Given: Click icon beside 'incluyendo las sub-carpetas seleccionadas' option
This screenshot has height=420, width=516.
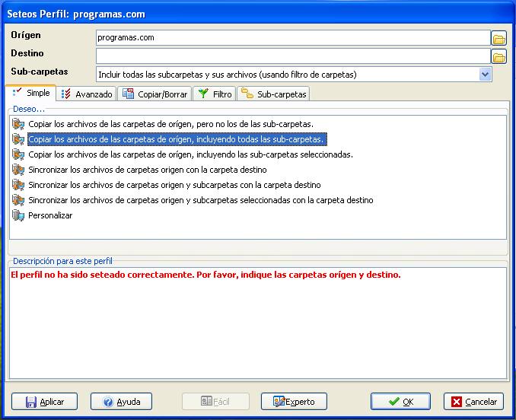Looking at the screenshot, I should click(18, 154).
